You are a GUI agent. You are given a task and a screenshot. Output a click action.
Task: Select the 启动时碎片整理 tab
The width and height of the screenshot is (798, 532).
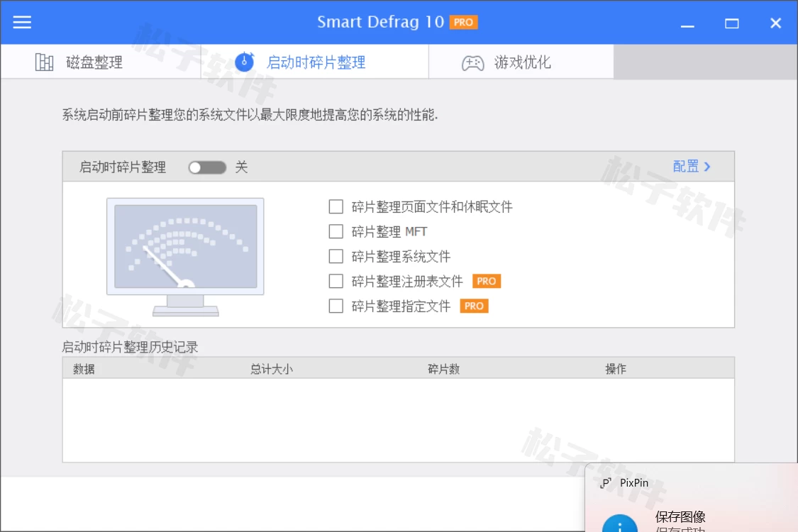315,62
